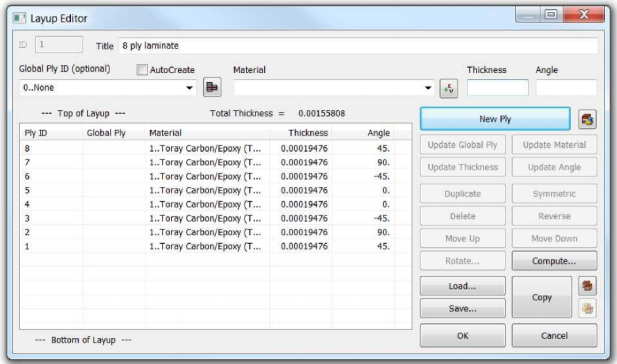
Task: Click the Title field with 8 ply laminate
Action: click(358, 46)
